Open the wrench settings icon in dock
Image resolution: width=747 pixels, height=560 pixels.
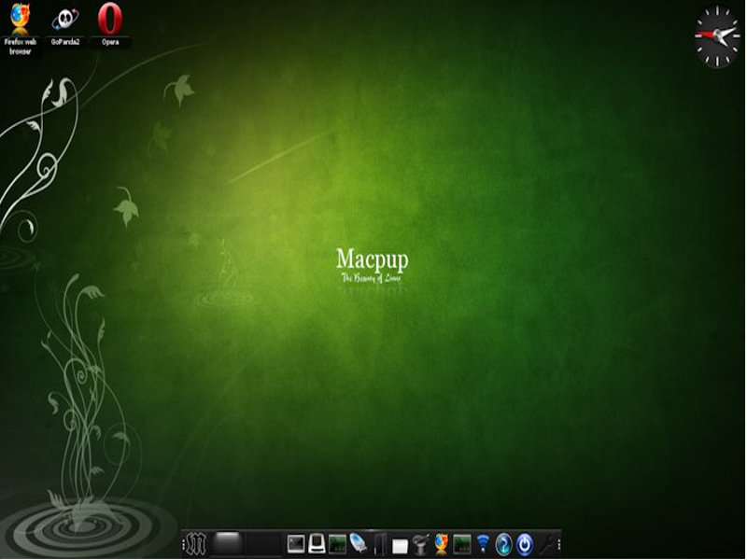pos(545,545)
